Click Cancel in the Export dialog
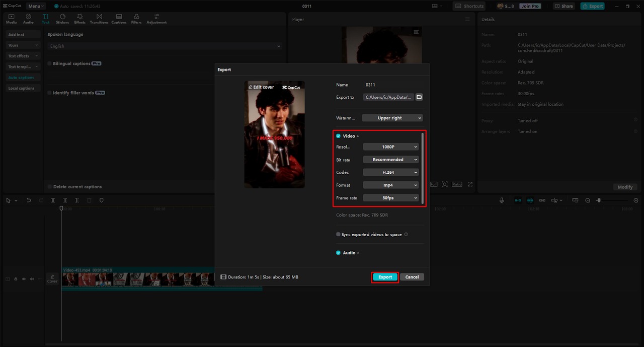The width and height of the screenshot is (644, 347). pyautogui.click(x=412, y=277)
